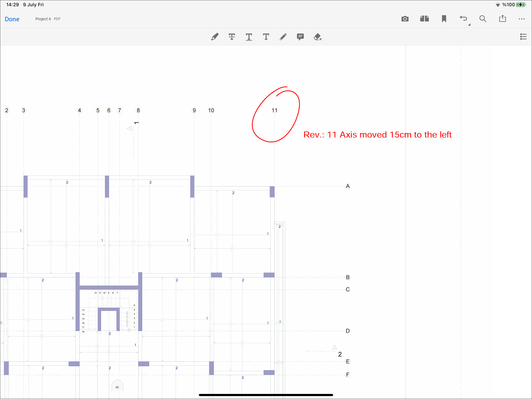The width and height of the screenshot is (532, 399).
Task: Select the highlighter pen tool
Action: [x=215, y=37]
